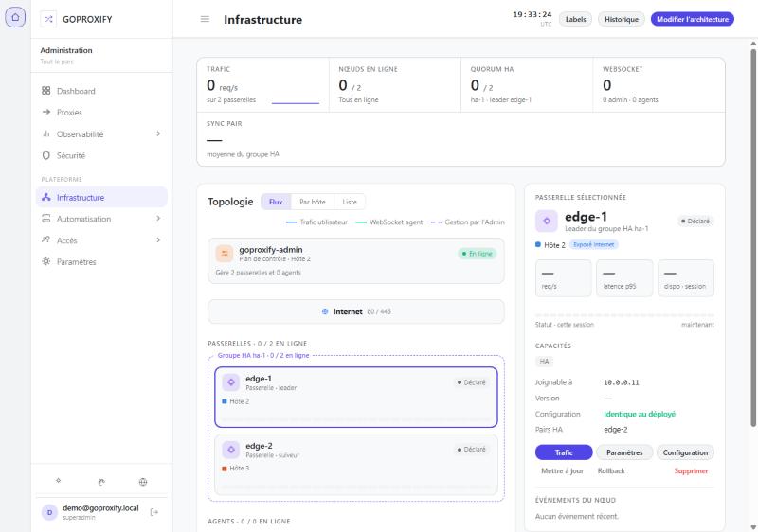This screenshot has height=532, width=758.
Task: Toggle the hamburger menu icon
Action: pos(205,19)
